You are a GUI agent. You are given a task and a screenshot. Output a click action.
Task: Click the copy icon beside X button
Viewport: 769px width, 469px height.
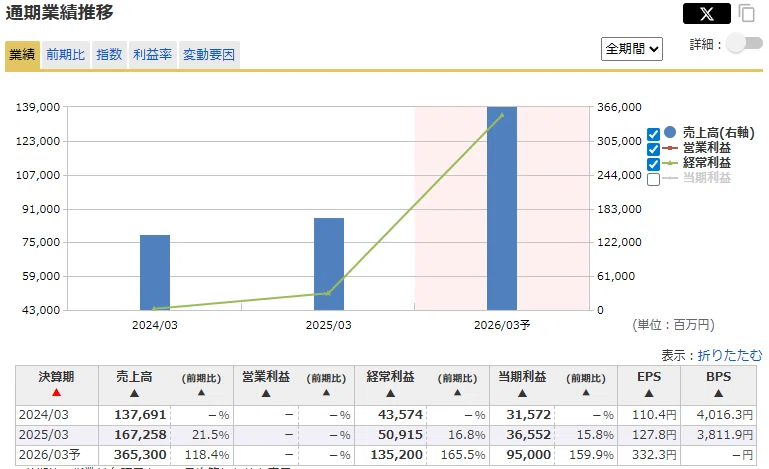click(x=746, y=13)
